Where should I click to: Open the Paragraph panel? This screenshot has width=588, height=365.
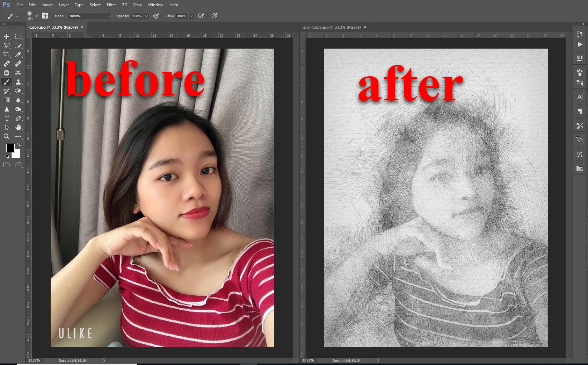click(580, 111)
